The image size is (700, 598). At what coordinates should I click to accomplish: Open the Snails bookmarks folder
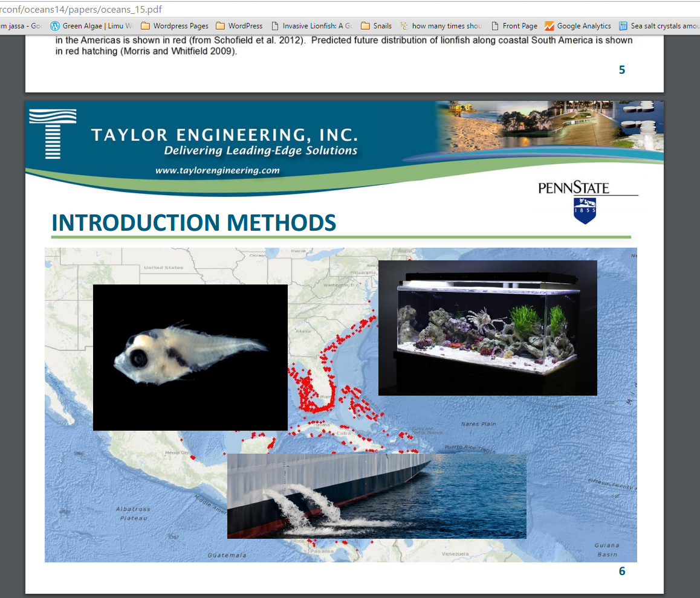coord(377,26)
